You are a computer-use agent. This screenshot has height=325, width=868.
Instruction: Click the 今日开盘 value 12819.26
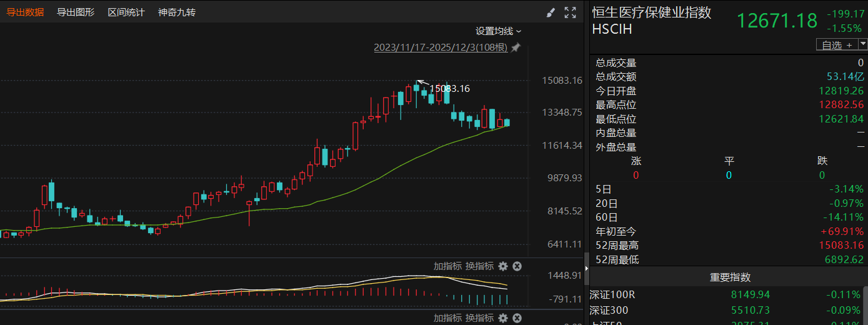click(x=841, y=91)
